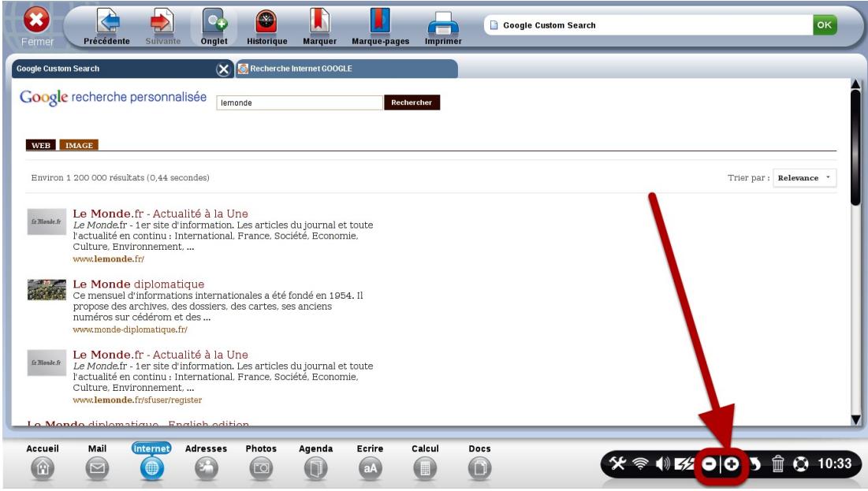
Task: Click the scrollbar up arrow
Action: click(x=856, y=84)
